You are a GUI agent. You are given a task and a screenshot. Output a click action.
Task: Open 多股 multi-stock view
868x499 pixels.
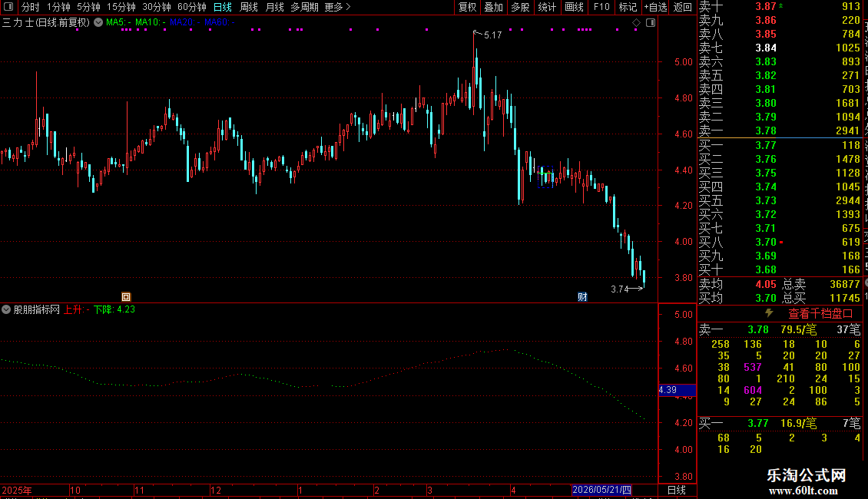pyautogui.click(x=520, y=7)
